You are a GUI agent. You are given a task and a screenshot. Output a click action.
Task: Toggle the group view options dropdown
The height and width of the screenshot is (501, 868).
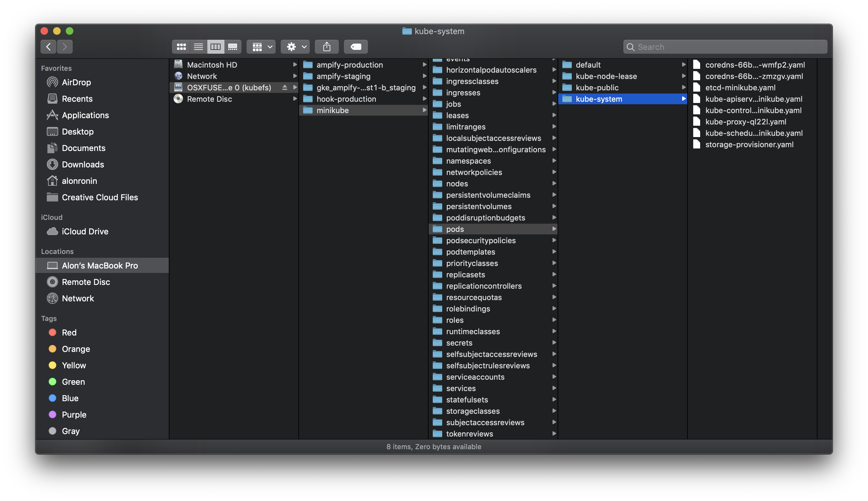coord(261,46)
